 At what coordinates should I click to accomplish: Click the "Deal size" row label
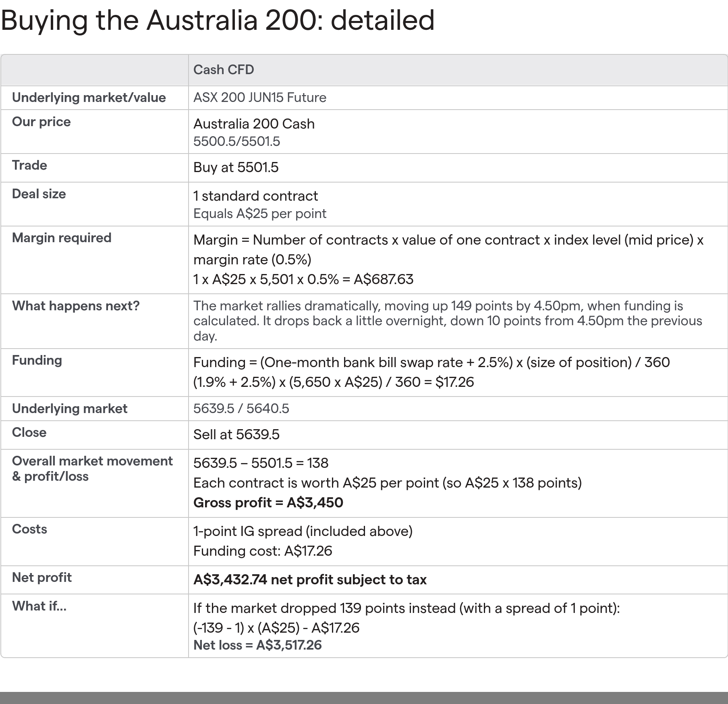(x=39, y=194)
